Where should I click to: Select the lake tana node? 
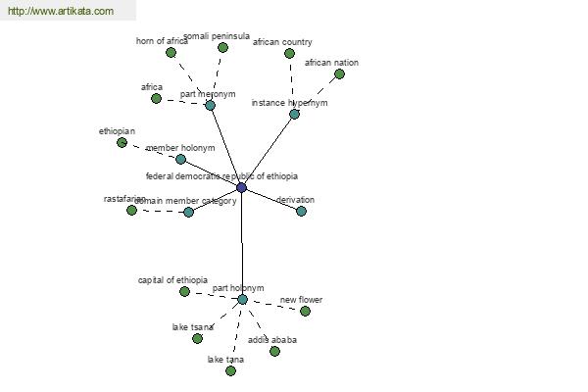click(231, 371)
